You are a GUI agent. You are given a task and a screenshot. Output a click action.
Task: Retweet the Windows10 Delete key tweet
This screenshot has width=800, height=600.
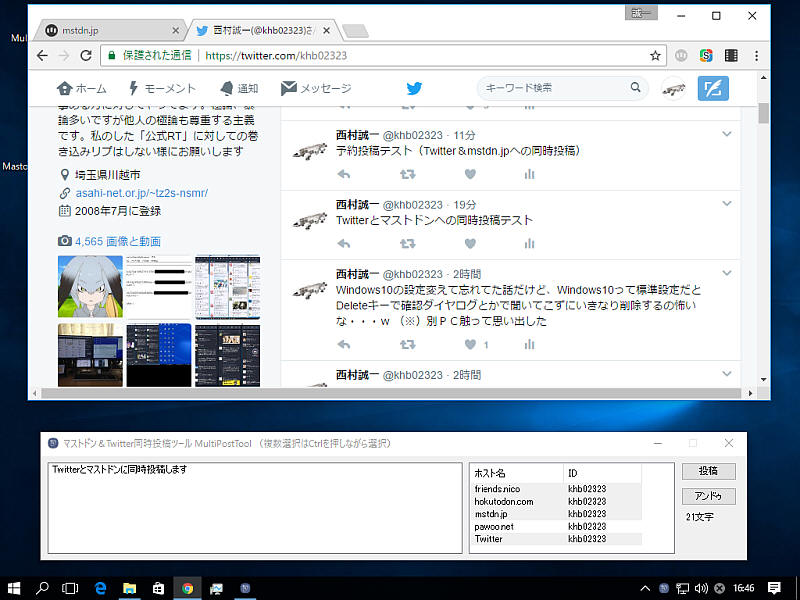[x=407, y=345]
